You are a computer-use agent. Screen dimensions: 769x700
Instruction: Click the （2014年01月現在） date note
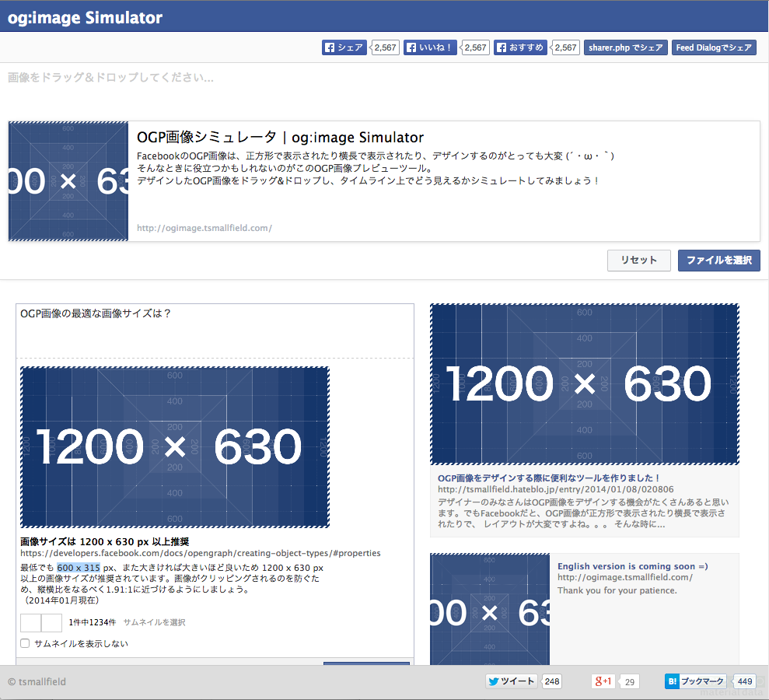click(61, 600)
